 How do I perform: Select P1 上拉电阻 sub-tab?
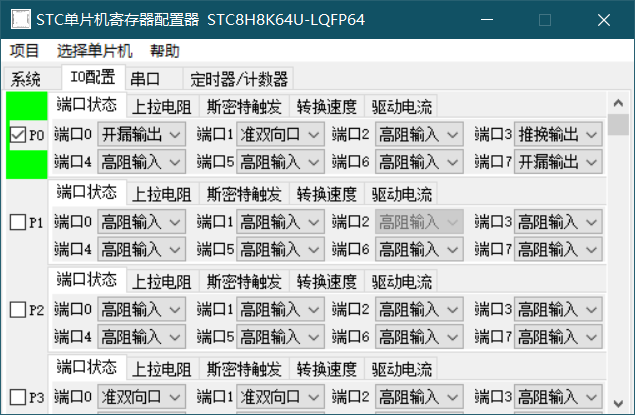tap(162, 194)
